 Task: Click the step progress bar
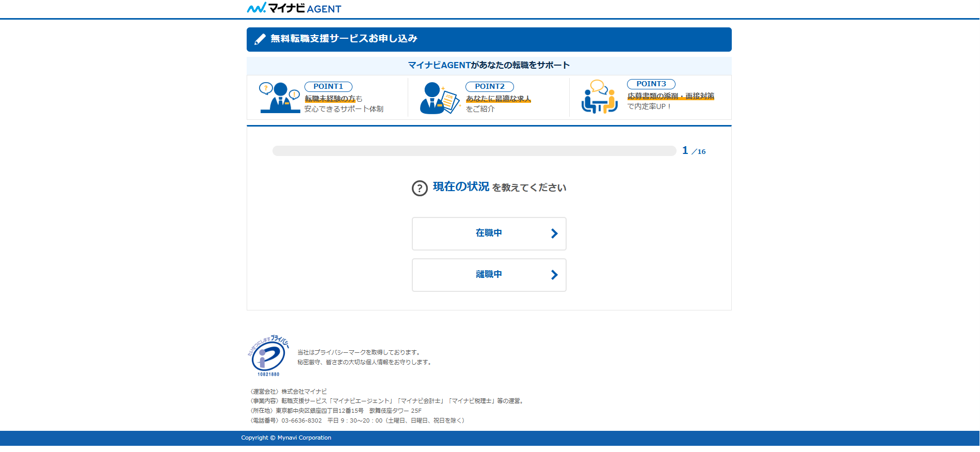pyautogui.click(x=474, y=151)
